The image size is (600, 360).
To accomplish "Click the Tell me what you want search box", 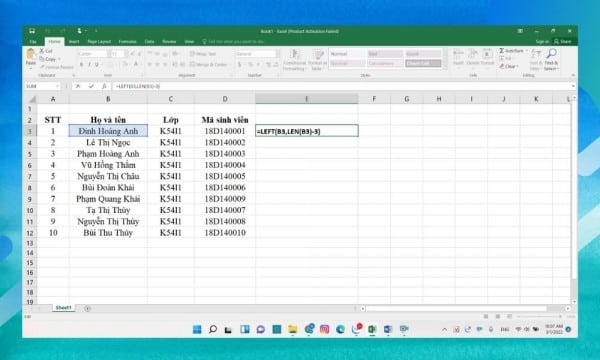I will pyautogui.click(x=233, y=42).
